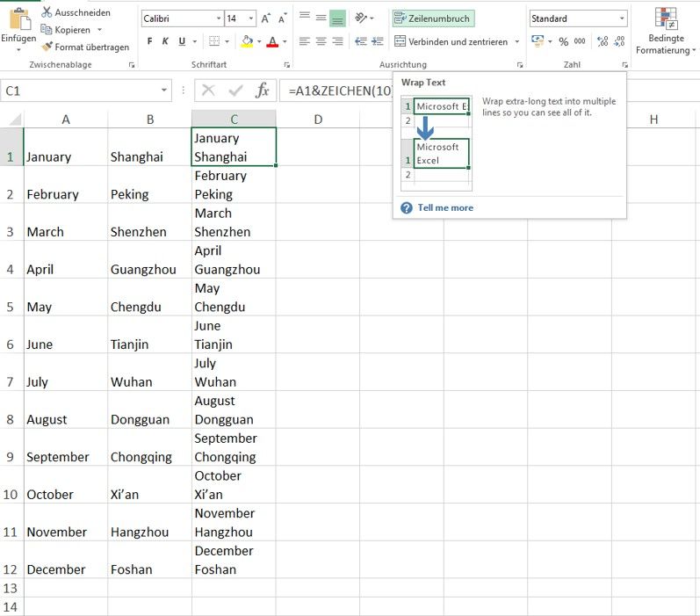Open Schriftart dialog launcher
Viewport: 700px width, 616px height.
[x=286, y=65]
